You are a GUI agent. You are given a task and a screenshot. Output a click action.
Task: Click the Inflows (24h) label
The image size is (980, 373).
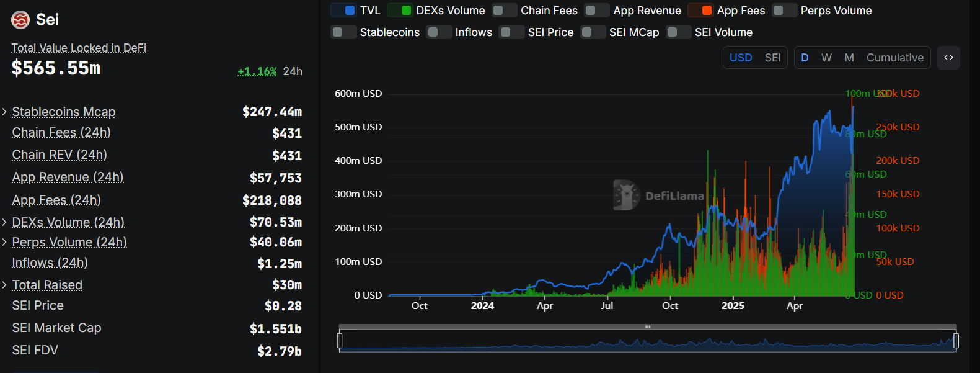tap(50, 263)
